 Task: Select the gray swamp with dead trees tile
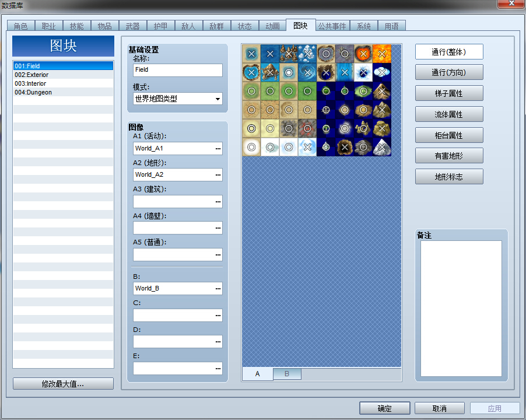(x=345, y=54)
